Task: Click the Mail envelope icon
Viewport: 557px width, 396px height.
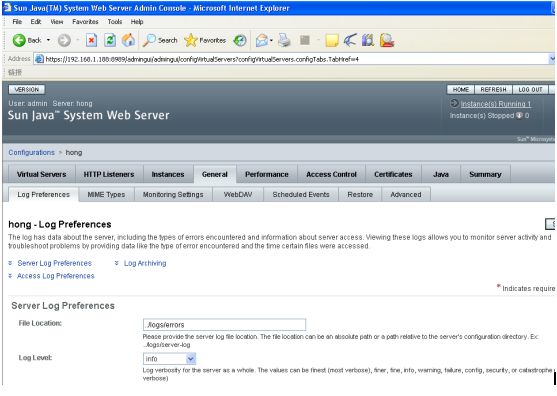Action: click(x=262, y=40)
